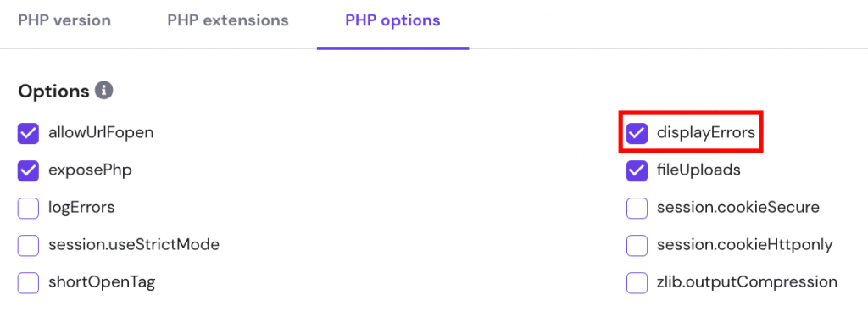
Task: Click the logErrors label
Action: click(81, 208)
